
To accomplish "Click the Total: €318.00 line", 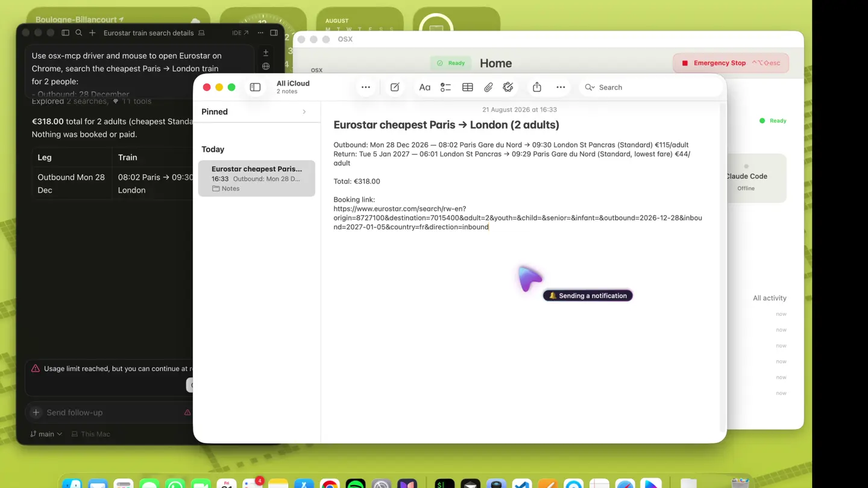I will 357,181.
